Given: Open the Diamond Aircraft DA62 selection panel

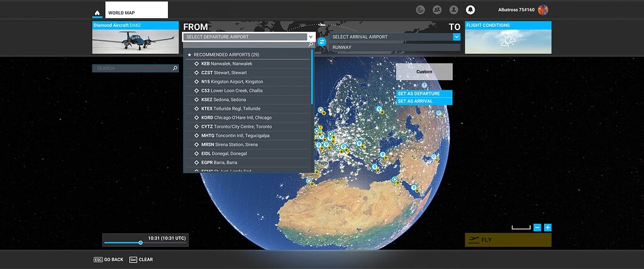Looking at the screenshot, I should tap(135, 37).
